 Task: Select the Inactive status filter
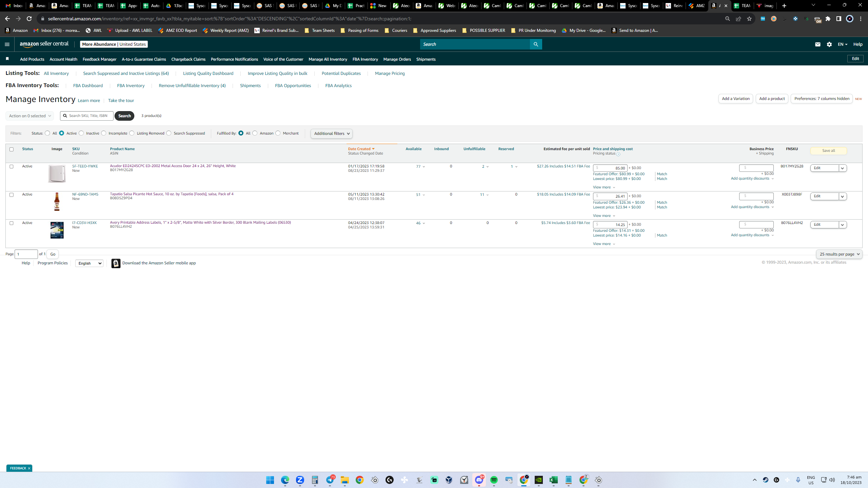(81, 133)
